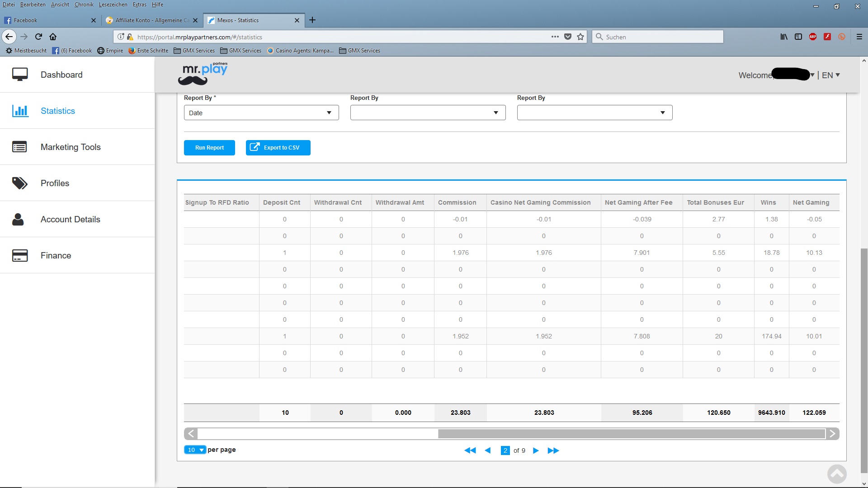Expand the first Report By Date dropdown
868x488 pixels.
pyautogui.click(x=261, y=113)
